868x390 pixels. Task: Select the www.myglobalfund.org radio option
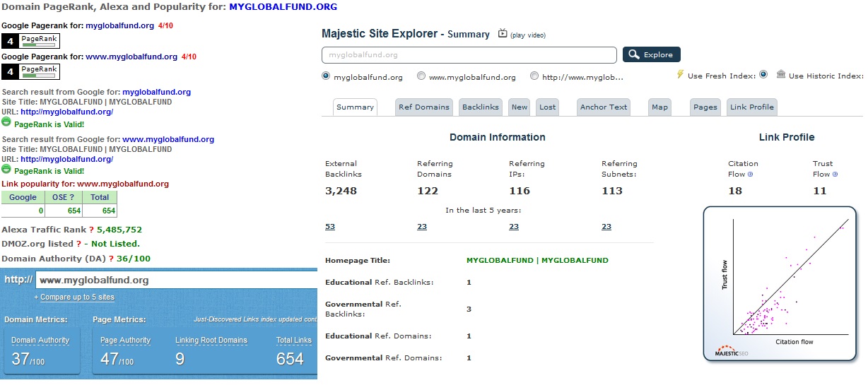click(x=421, y=76)
